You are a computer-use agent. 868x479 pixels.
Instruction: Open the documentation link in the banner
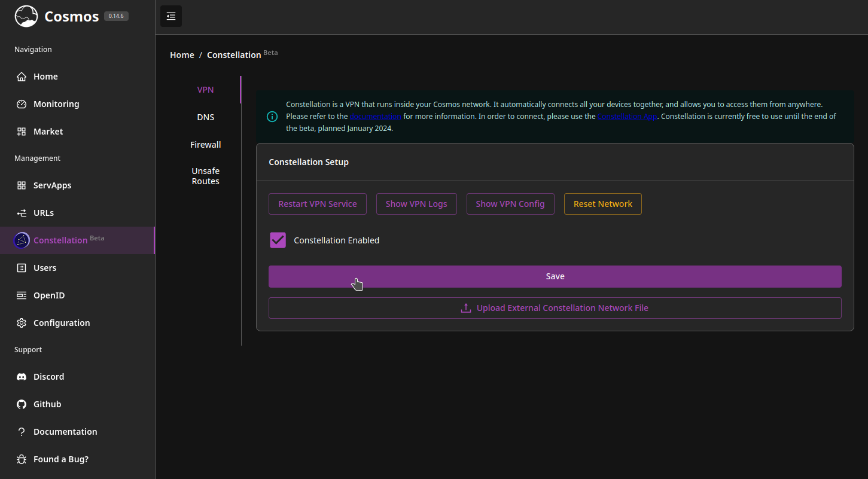click(376, 117)
